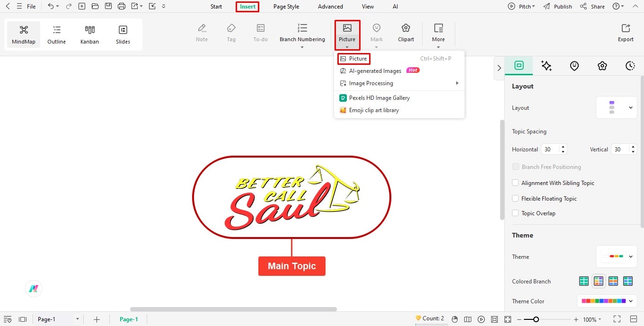Start slideshow with status bar play icon

[481, 319]
